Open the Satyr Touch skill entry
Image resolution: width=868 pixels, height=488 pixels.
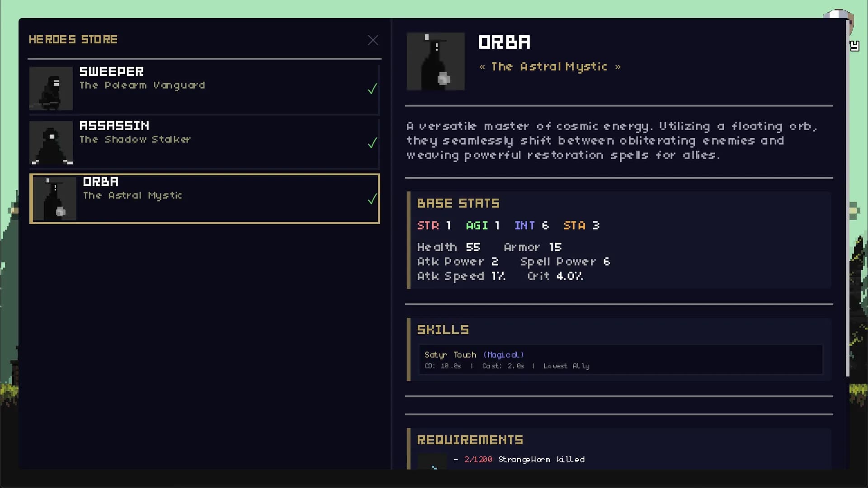(621, 360)
